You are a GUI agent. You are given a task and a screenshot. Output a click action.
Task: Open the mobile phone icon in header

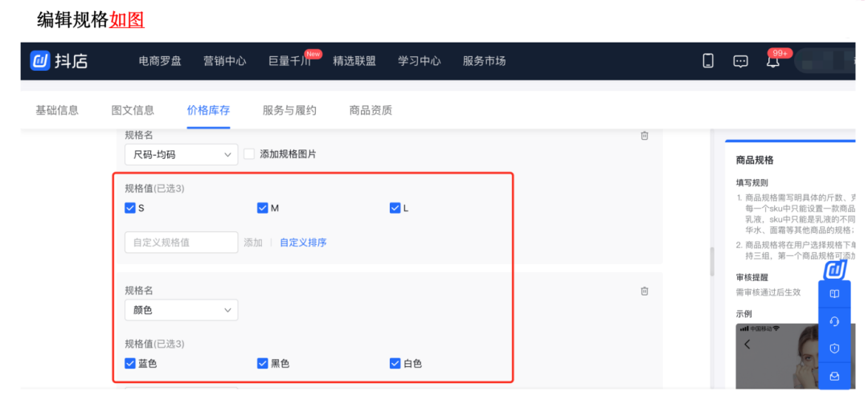pos(708,61)
